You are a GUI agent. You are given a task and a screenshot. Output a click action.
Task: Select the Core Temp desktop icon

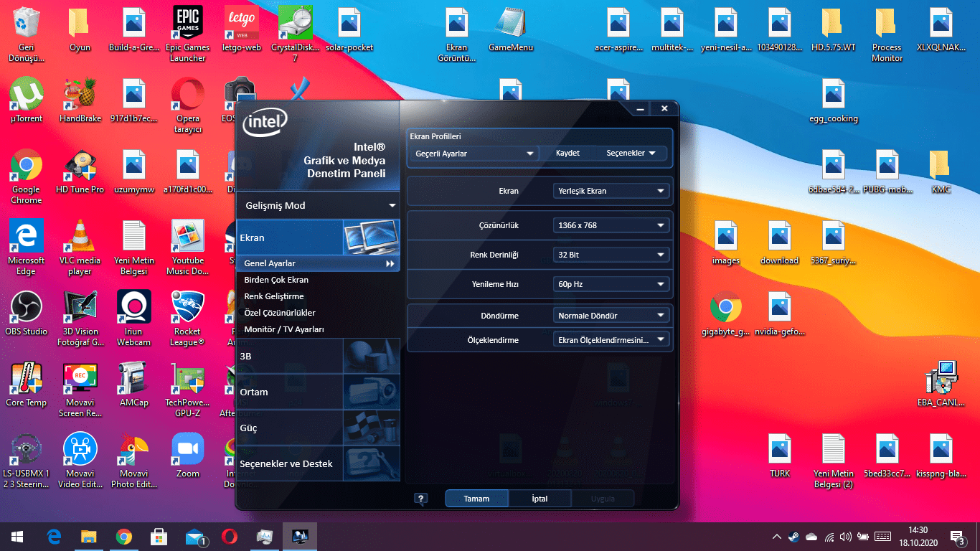(x=27, y=385)
